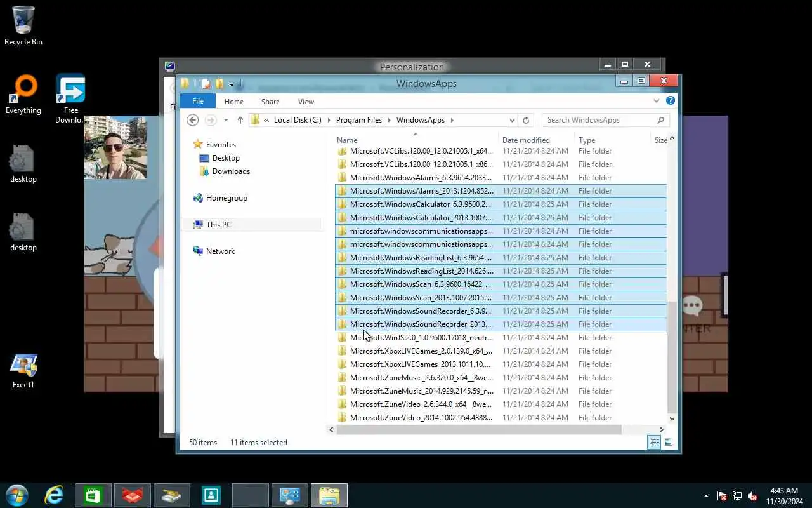Open the Home ribbon tab
Viewport: 812px width, 508px height.
tap(234, 102)
